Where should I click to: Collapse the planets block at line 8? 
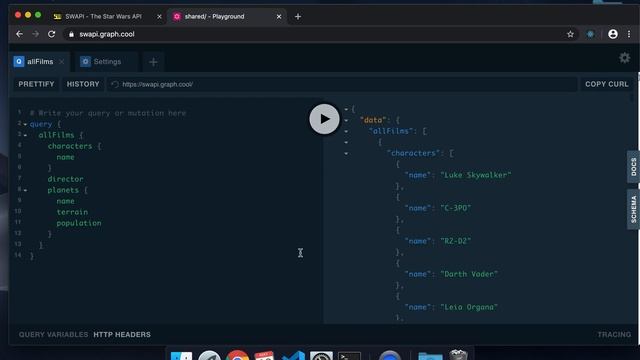(x=25, y=191)
